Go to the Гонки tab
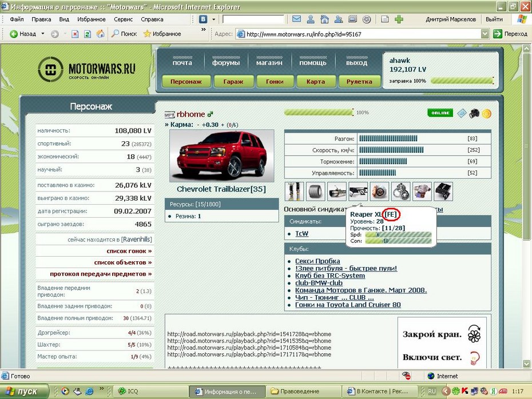 point(275,82)
